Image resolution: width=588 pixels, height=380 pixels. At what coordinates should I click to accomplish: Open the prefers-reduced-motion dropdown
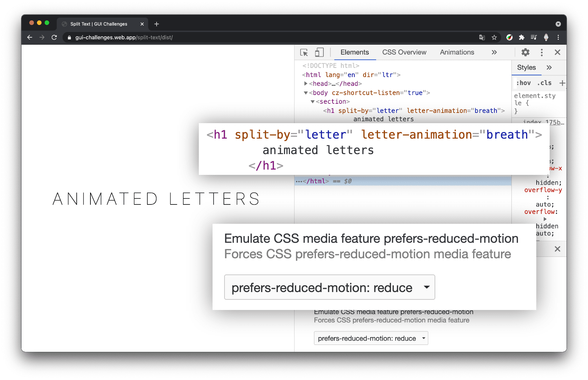[x=329, y=287]
